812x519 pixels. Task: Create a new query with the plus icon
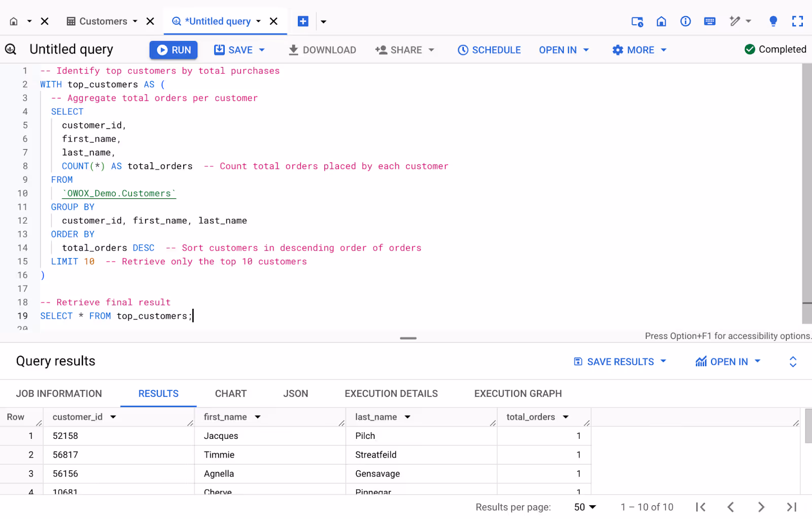303,21
